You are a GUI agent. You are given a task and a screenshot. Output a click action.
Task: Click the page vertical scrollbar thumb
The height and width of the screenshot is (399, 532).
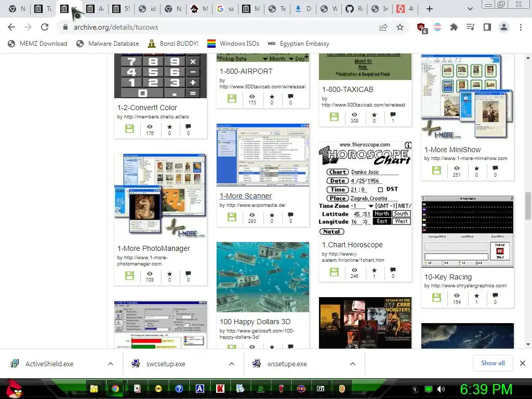coord(528,206)
